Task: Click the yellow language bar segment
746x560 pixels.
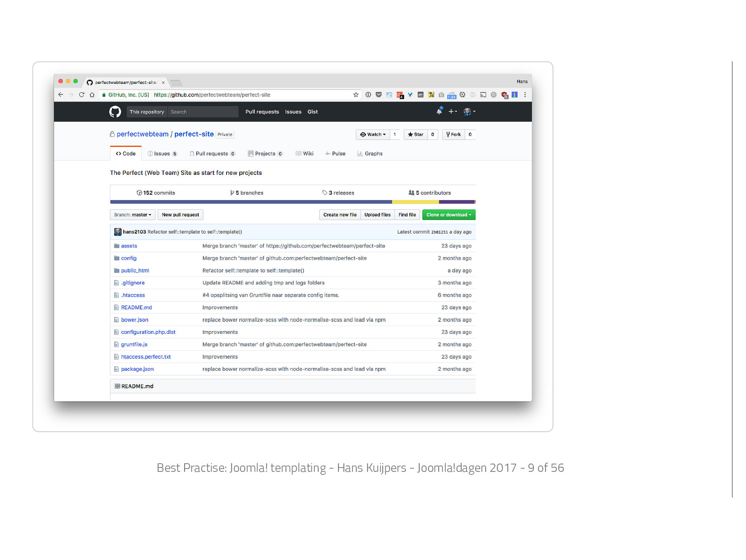Action: pyautogui.click(x=415, y=202)
